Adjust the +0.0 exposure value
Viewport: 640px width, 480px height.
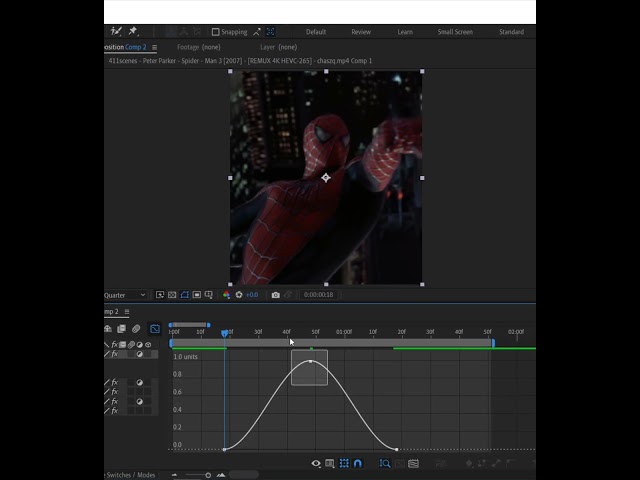252,295
